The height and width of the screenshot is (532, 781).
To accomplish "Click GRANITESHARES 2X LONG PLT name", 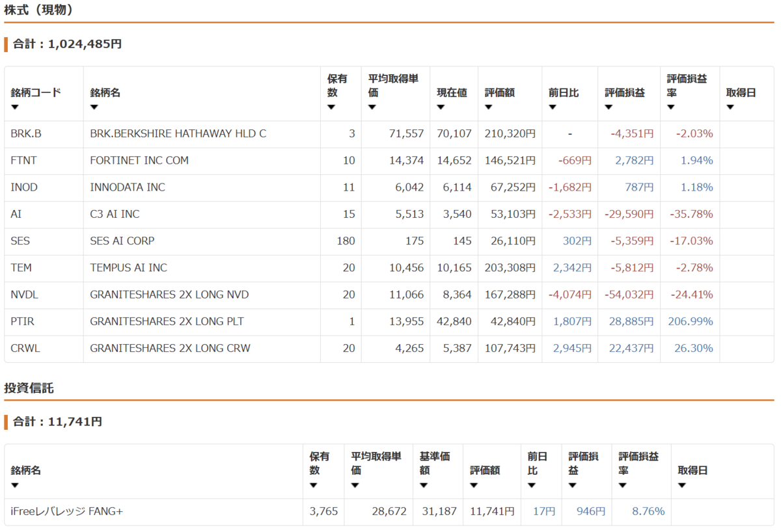I will tap(169, 321).
